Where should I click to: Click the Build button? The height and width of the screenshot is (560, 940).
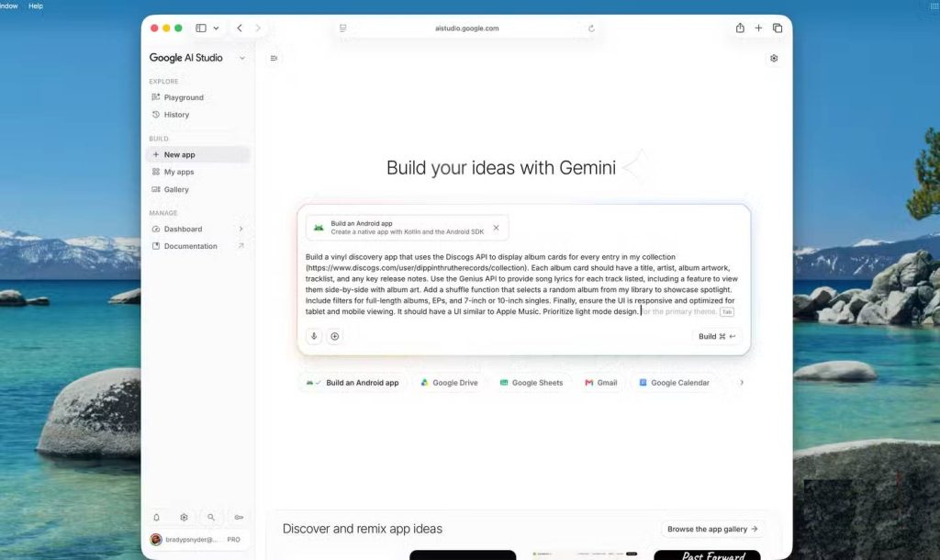click(717, 336)
